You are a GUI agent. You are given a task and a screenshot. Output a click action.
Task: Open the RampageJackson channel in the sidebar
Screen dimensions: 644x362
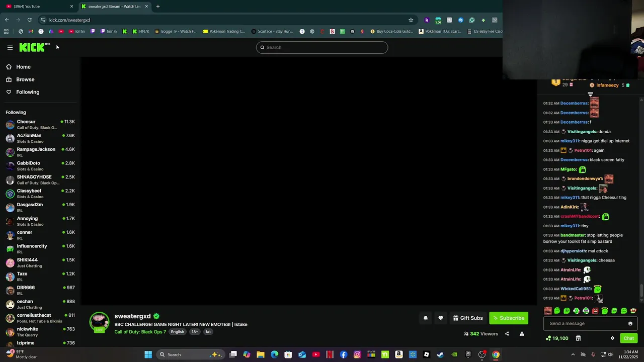[40, 152]
